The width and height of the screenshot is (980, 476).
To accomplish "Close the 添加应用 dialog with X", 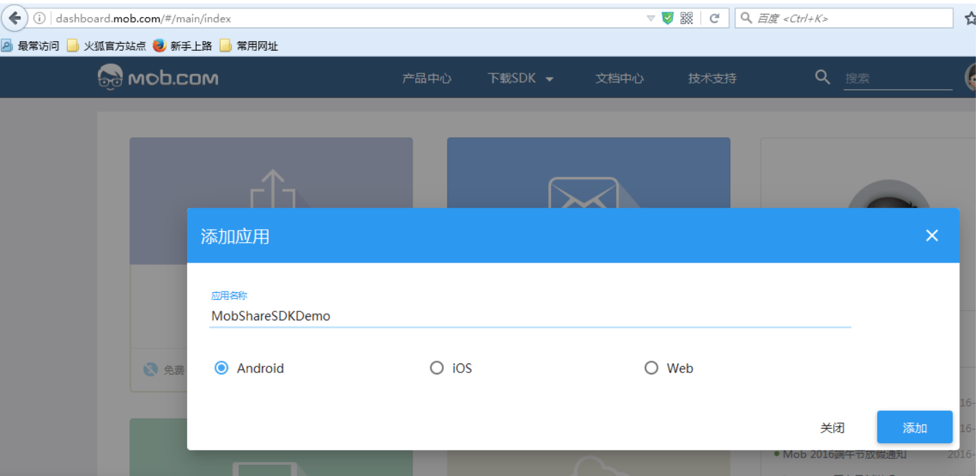I will coord(931,235).
